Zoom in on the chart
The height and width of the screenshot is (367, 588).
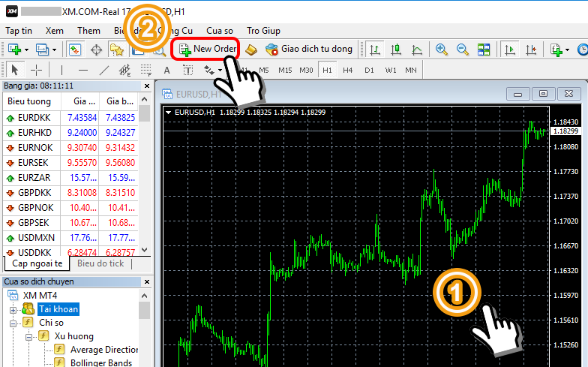coord(441,50)
